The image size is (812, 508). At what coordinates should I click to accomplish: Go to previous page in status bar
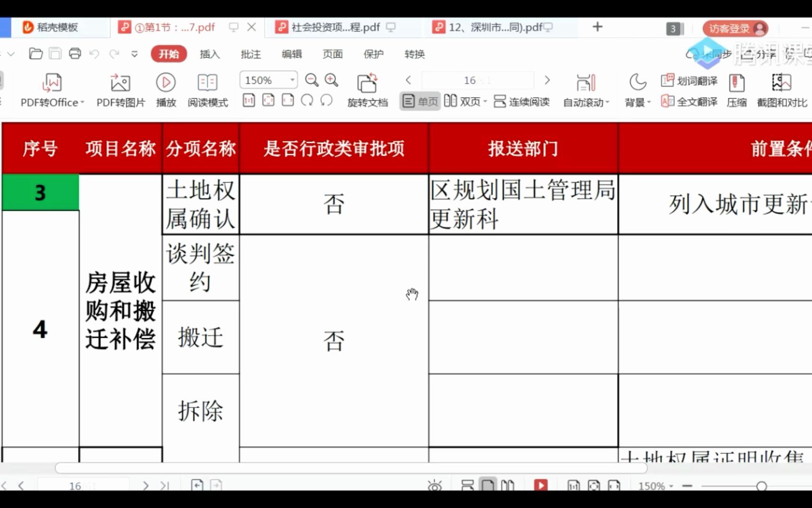[x=21, y=485]
